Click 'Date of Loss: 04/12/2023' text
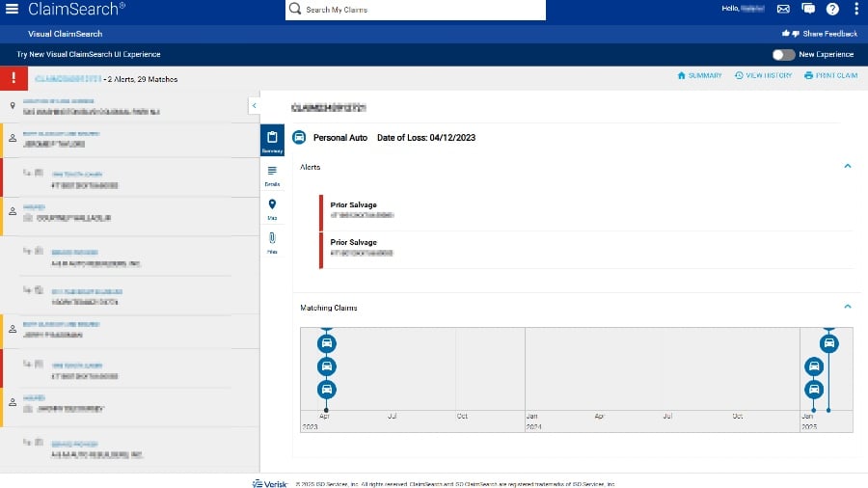This screenshot has width=868, height=488. pyautogui.click(x=426, y=138)
